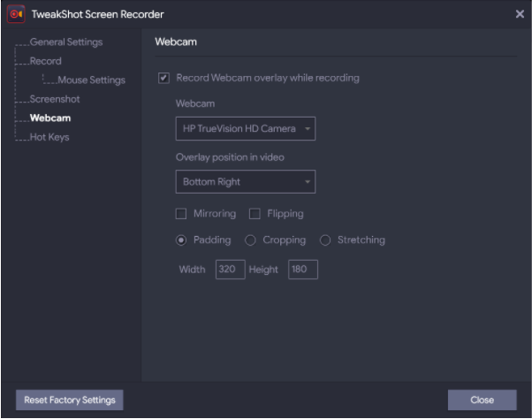
Task: Go to the Record settings section
Action: pyautogui.click(x=45, y=61)
